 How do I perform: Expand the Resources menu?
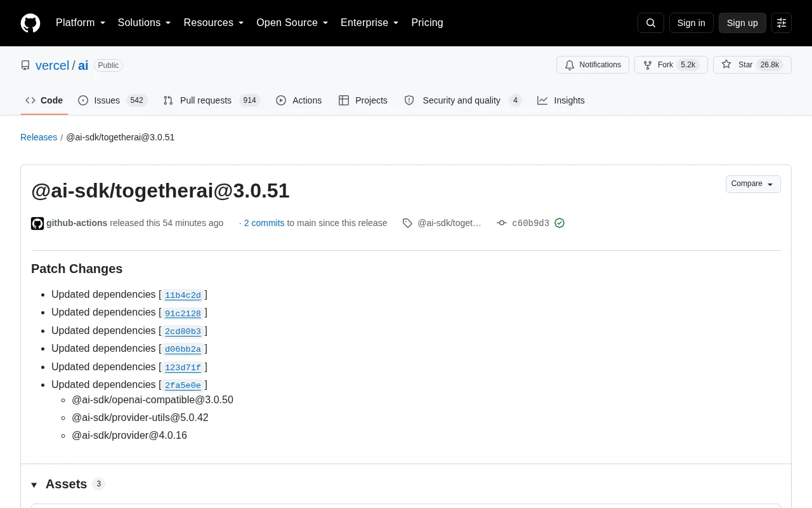pyautogui.click(x=214, y=23)
